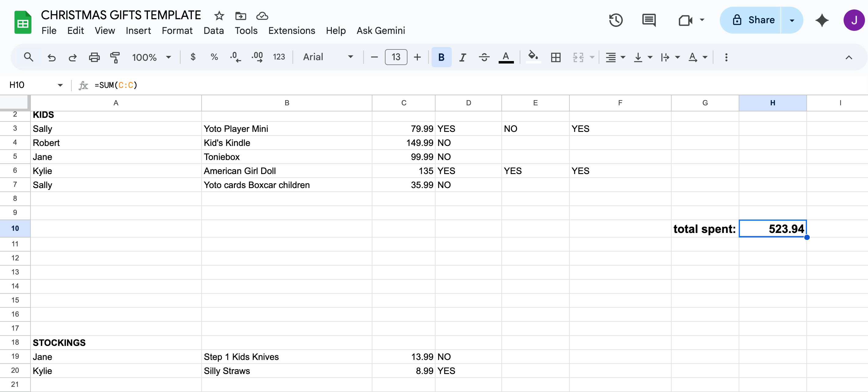
Task: Star this Christmas Gifts spreadsheet
Action: coord(219,16)
